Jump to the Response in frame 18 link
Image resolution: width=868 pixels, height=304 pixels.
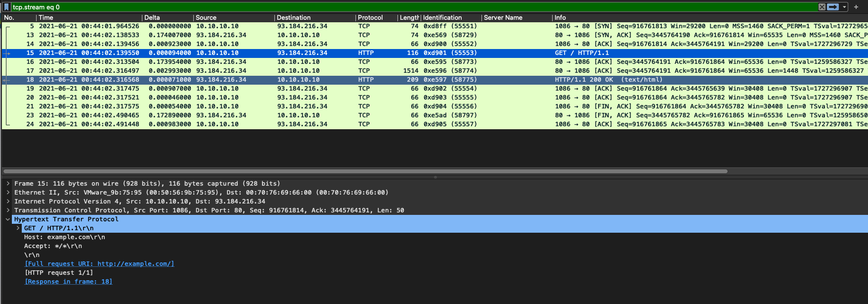[x=69, y=282]
